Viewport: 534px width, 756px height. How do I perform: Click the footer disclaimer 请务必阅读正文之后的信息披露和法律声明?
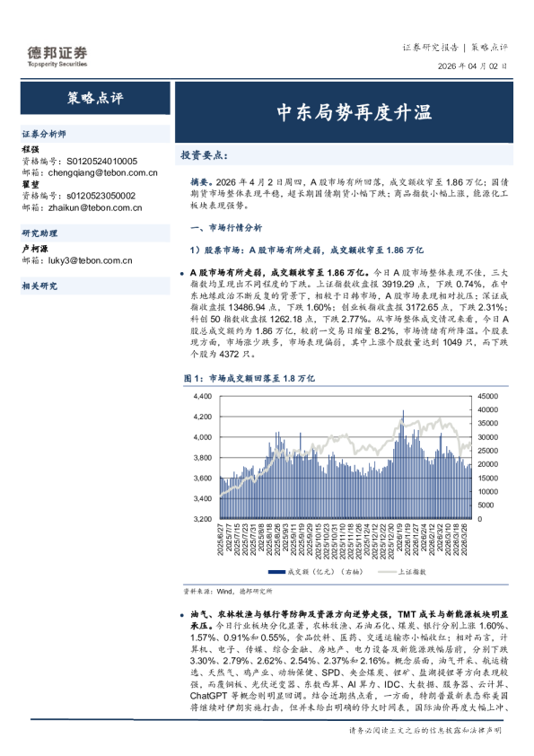pos(425,731)
